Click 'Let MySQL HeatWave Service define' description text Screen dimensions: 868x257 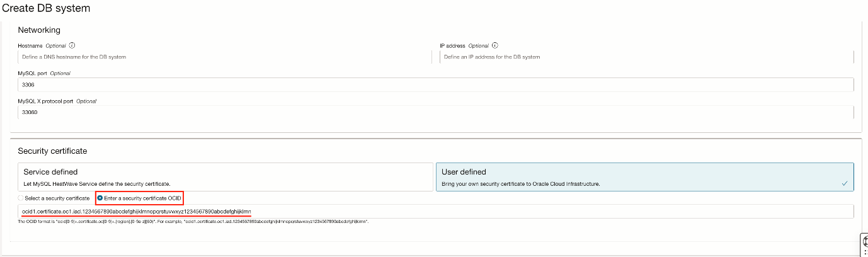point(97,184)
